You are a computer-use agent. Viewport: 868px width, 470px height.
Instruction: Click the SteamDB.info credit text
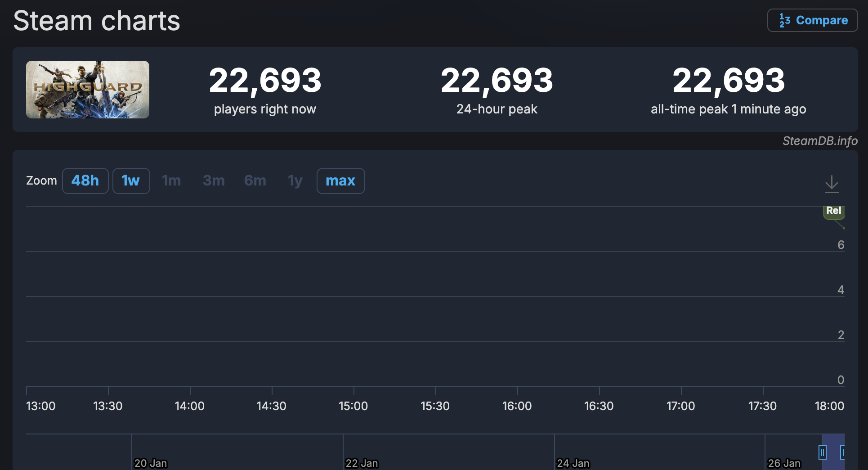point(820,141)
